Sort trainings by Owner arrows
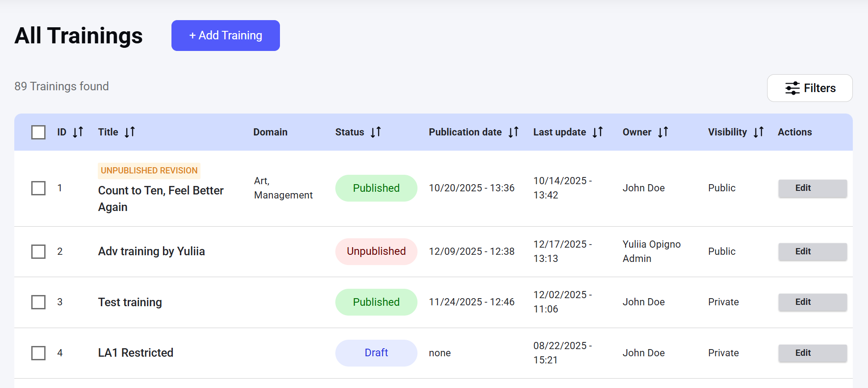Image resolution: width=868 pixels, height=388 pixels. tap(663, 132)
